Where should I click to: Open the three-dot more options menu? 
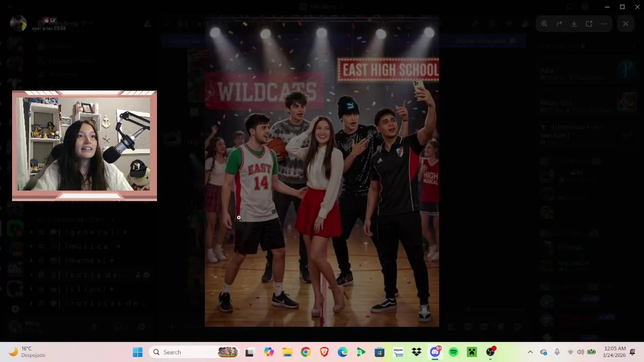coord(604,24)
